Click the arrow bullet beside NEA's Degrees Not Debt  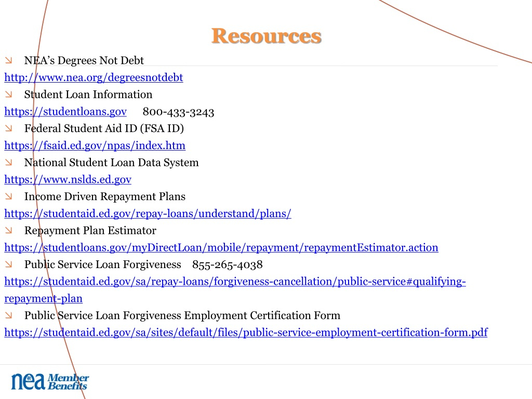point(8,60)
